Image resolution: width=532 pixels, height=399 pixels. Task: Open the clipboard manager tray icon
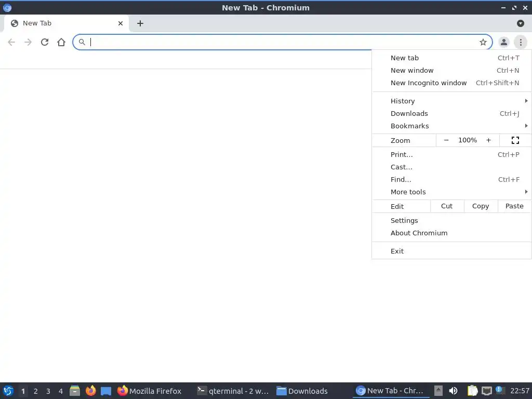click(472, 391)
